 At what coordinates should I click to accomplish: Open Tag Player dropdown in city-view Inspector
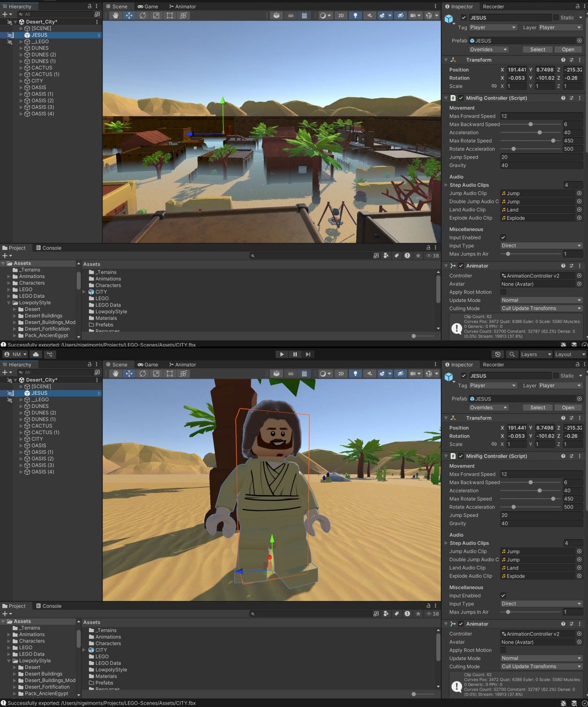pos(493,27)
